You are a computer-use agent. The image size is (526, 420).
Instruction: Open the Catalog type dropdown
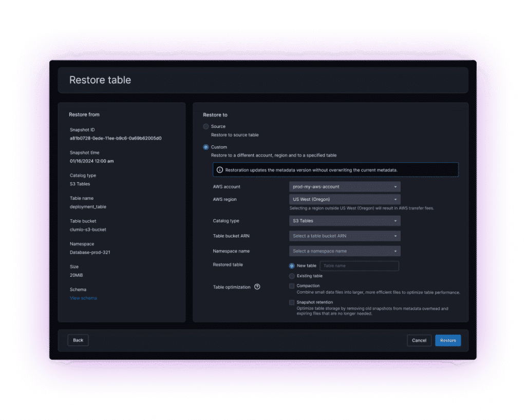tap(344, 221)
